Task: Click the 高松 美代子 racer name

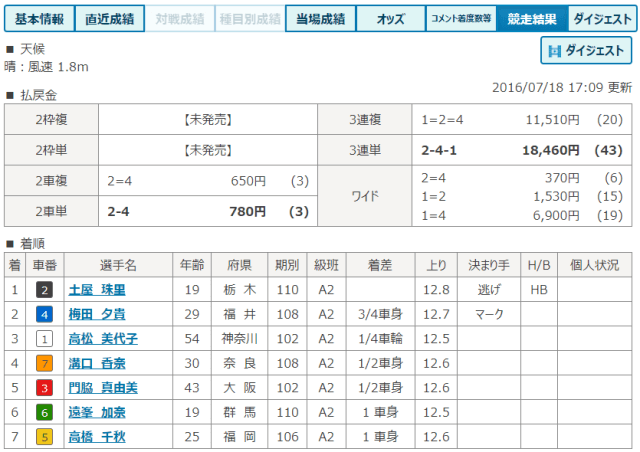Action: pos(103,338)
